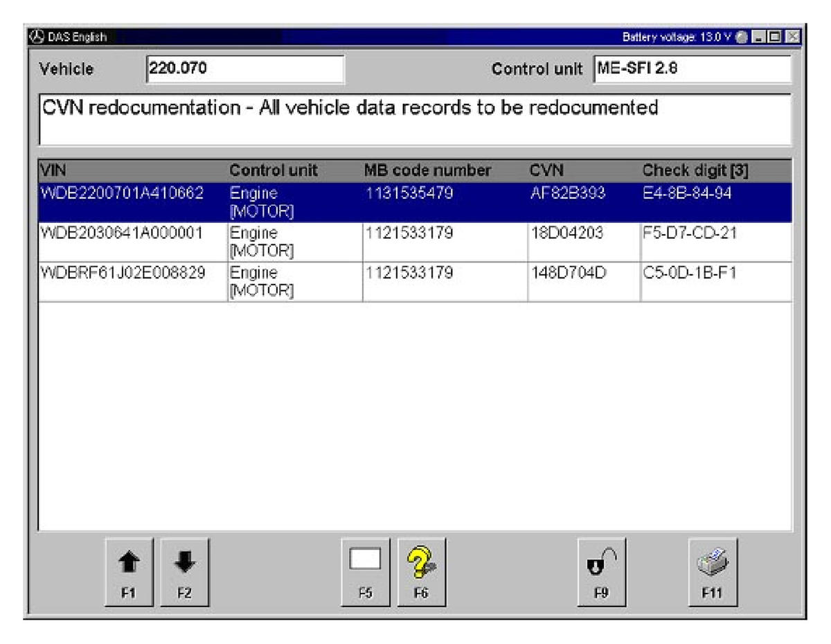Print using the F11 printer button
The width and height of the screenshot is (831, 644).
pos(713,571)
